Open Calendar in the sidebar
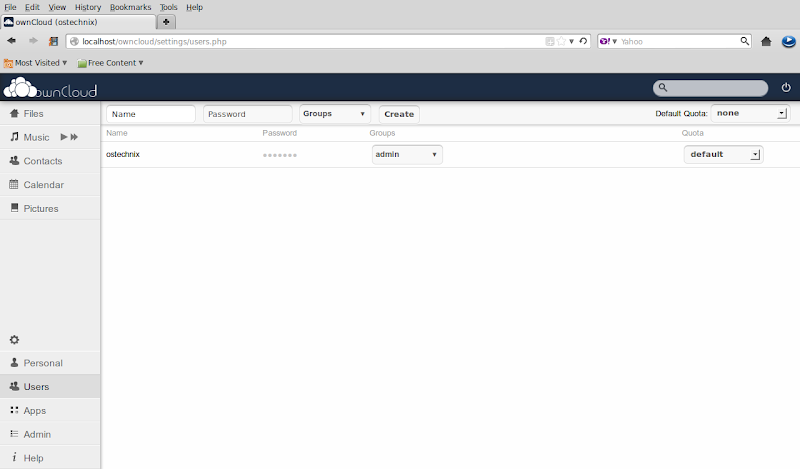This screenshot has height=469, width=800. click(50, 185)
